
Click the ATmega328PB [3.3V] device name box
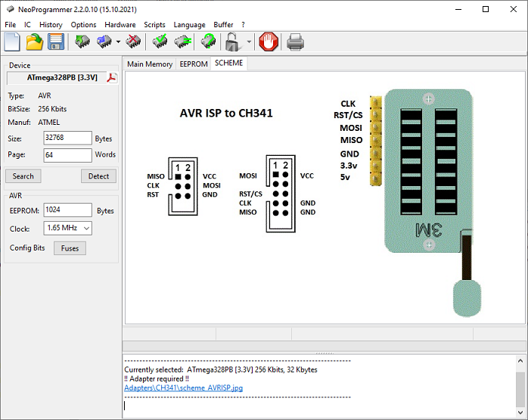57,78
